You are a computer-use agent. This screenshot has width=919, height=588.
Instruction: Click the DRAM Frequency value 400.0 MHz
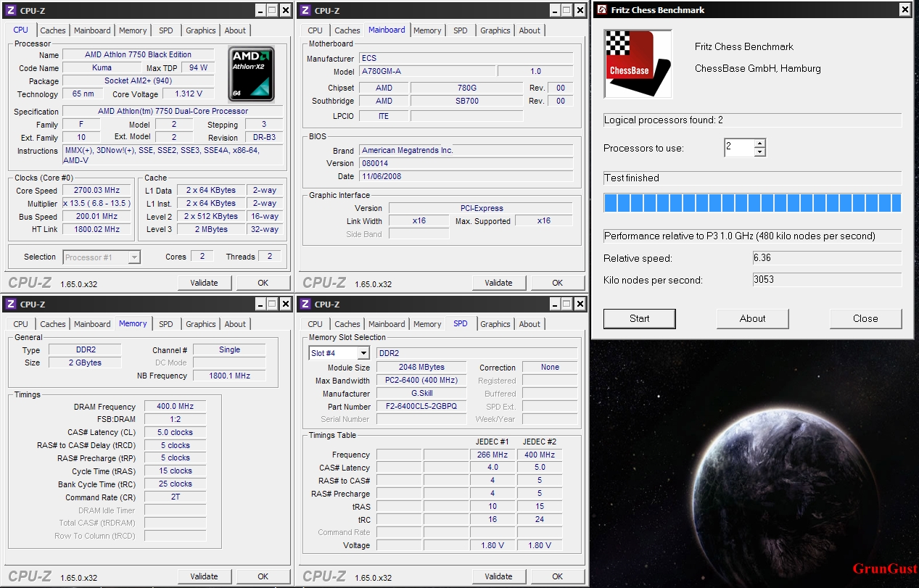click(175, 407)
